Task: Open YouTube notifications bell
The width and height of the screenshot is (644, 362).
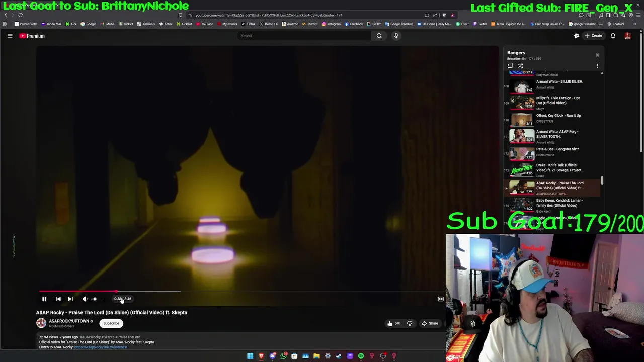Action: (613, 36)
